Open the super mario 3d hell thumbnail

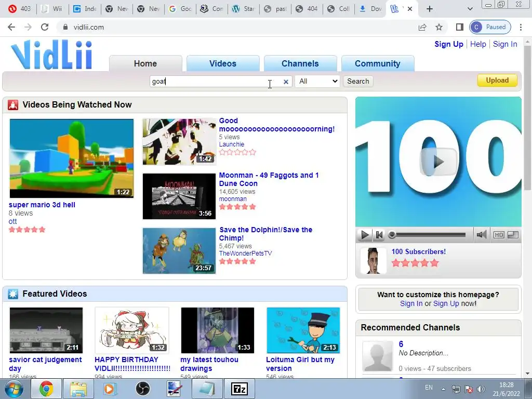point(71,158)
